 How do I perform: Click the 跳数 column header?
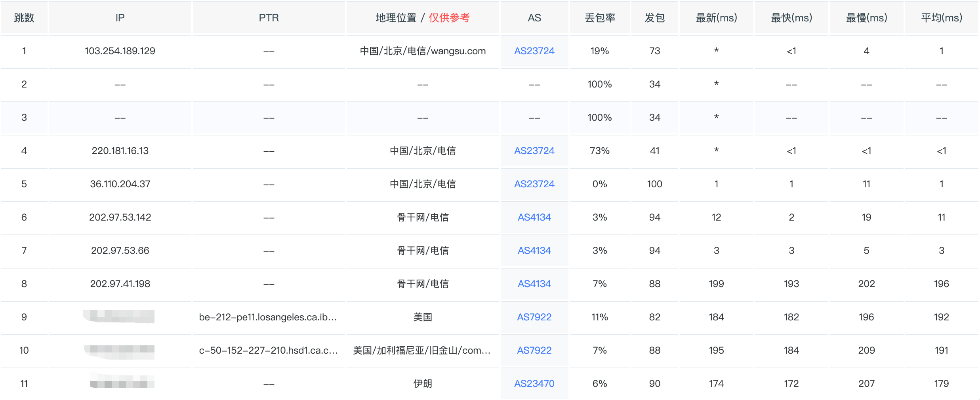coord(24,18)
